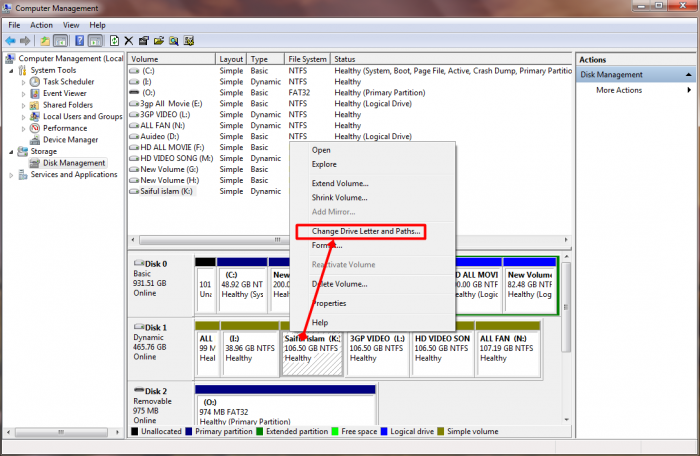Click the Storage icon in tree

tap(23, 151)
